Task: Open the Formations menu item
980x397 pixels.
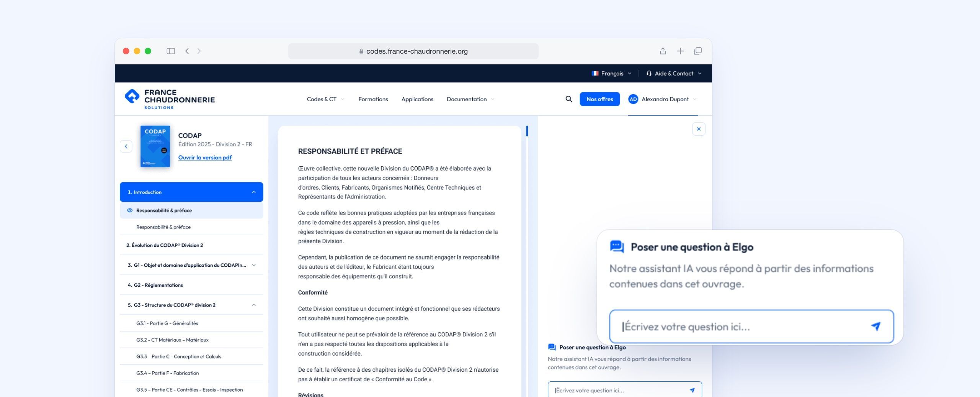Action: pyautogui.click(x=373, y=99)
